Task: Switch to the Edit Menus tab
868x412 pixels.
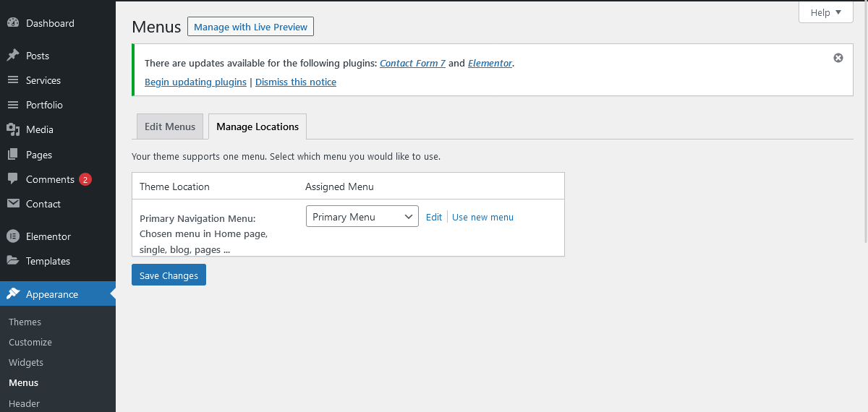Action: 170,126
